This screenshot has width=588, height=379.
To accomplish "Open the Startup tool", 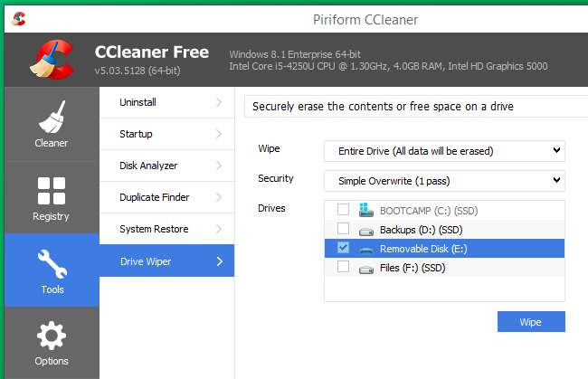I will click(x=166, y=134).
